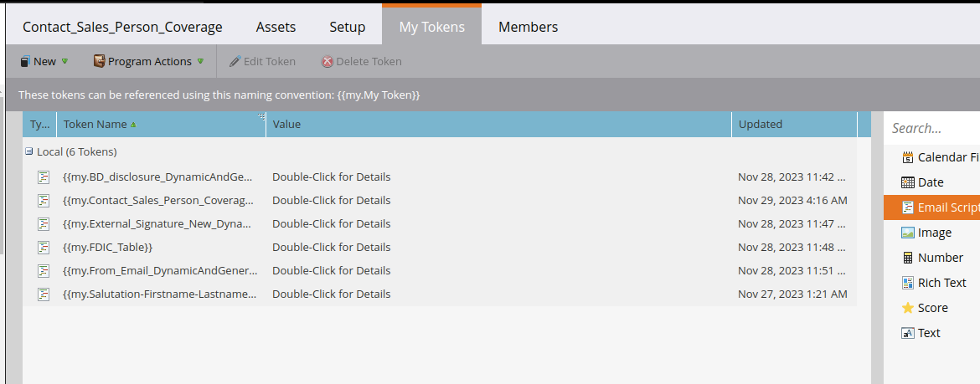Collapse the Local (6 Tokens) group

(x=28, y=151)
